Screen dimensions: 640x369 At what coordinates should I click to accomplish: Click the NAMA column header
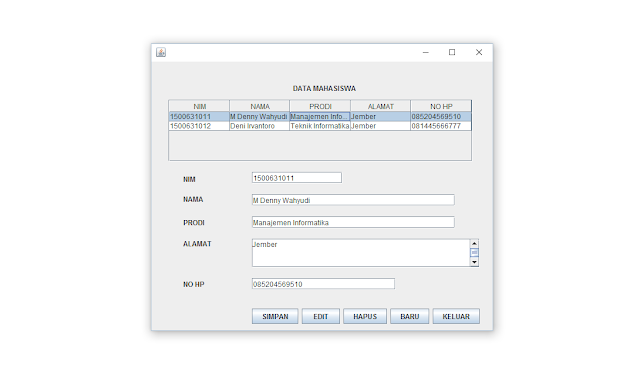[260, 106]
